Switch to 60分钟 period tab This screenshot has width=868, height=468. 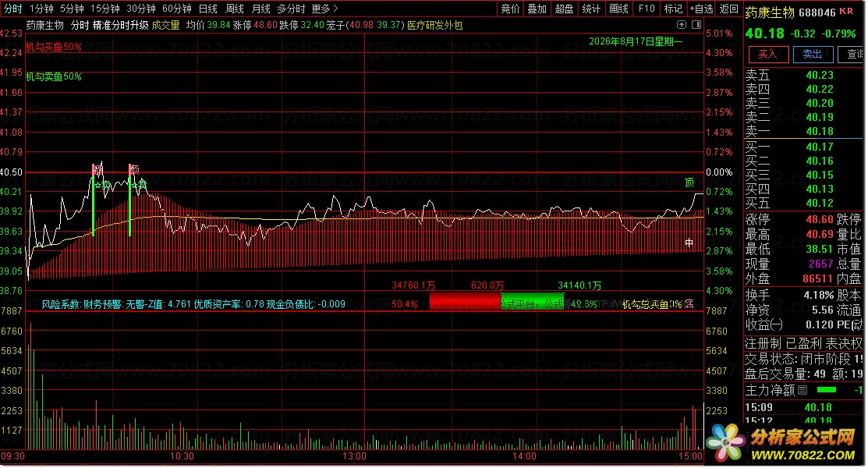pos(176,9)
